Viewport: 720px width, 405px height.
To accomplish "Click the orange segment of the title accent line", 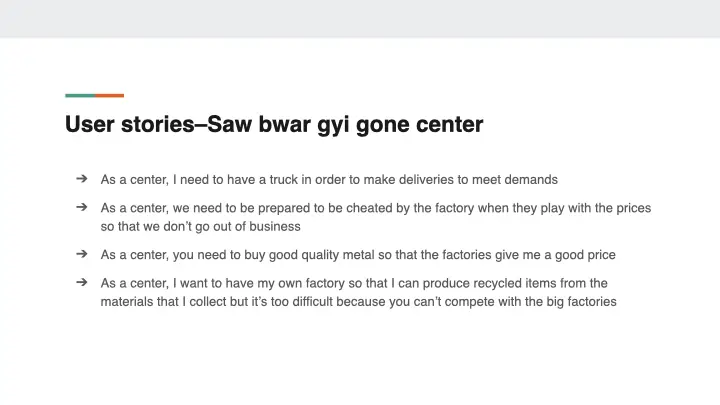I will coord(110,96).
